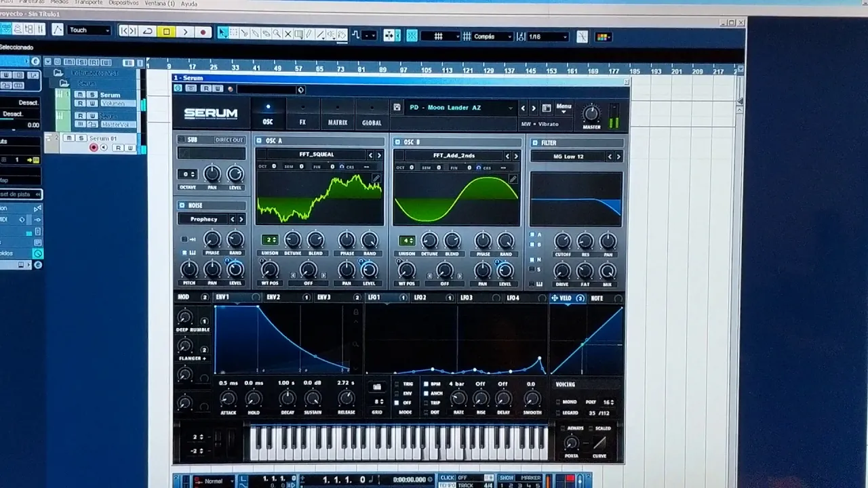Image resolution: width=868 pixels, height=488 pixels.
Task: Open OSC A wavetable editor pencil
Action: (376, 178)
